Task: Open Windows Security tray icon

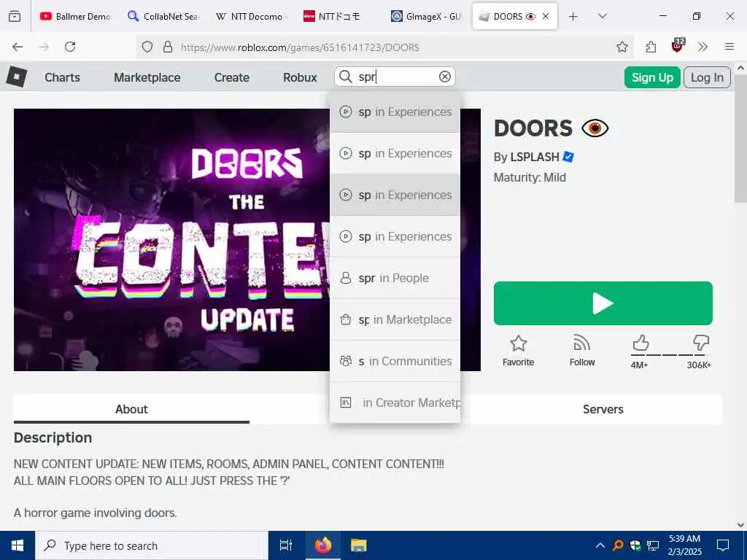Action: [635, 545]
